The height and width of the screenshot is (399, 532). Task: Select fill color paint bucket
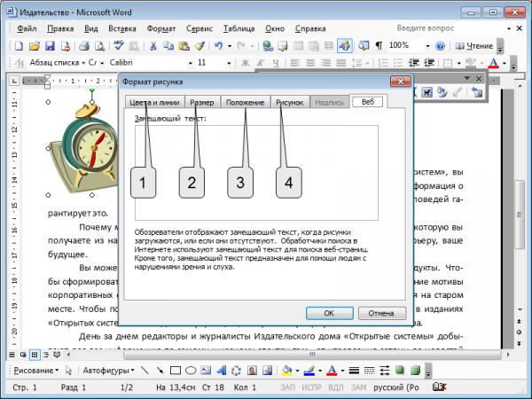[286, 370]
